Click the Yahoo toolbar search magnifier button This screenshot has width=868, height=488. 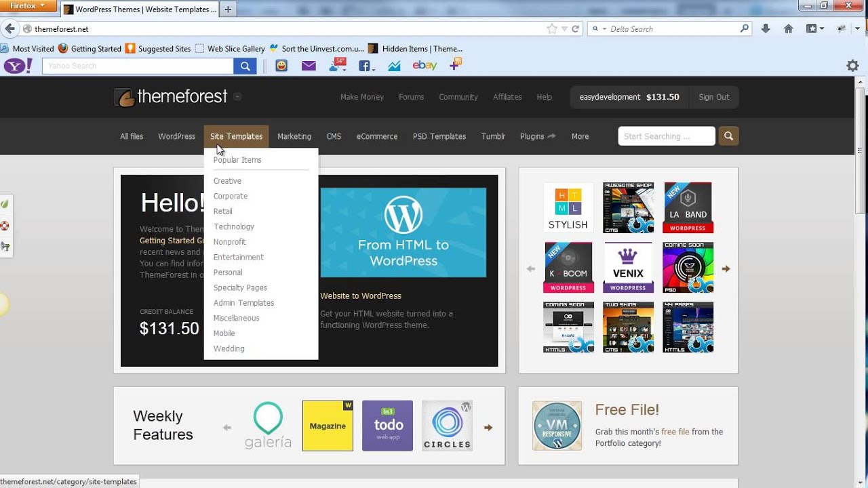coord(245,66)
